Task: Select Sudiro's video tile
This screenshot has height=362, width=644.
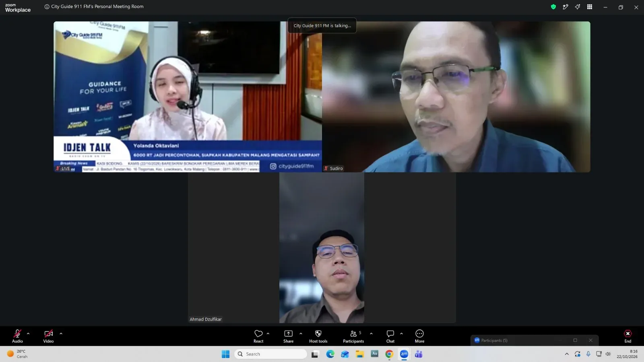Action: pos(456,97)
